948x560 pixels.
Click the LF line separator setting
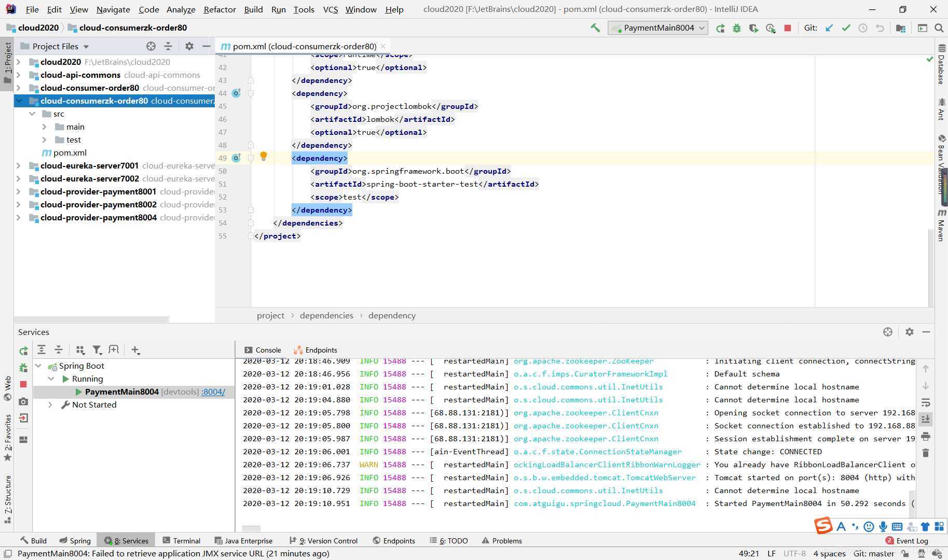(x=772, y=553)
